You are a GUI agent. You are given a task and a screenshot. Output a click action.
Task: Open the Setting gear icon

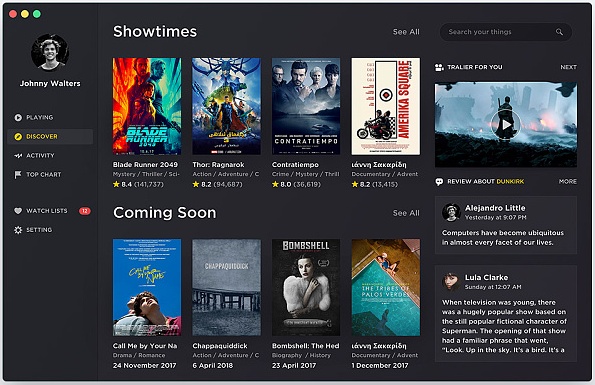(18, 230)
